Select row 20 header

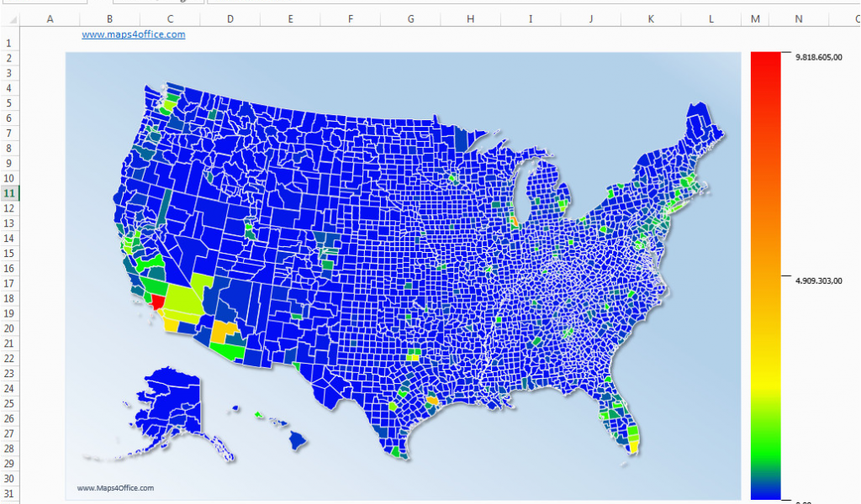pos(8,328)
